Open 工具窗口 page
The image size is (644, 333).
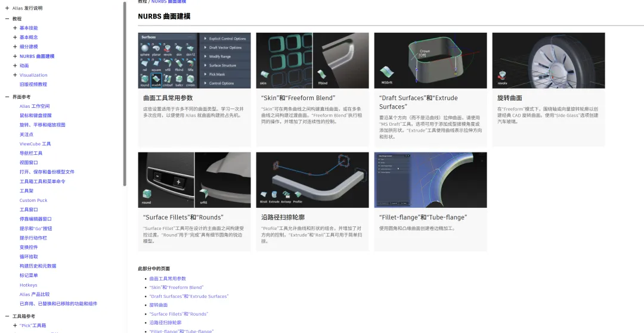tap(29, 210)
